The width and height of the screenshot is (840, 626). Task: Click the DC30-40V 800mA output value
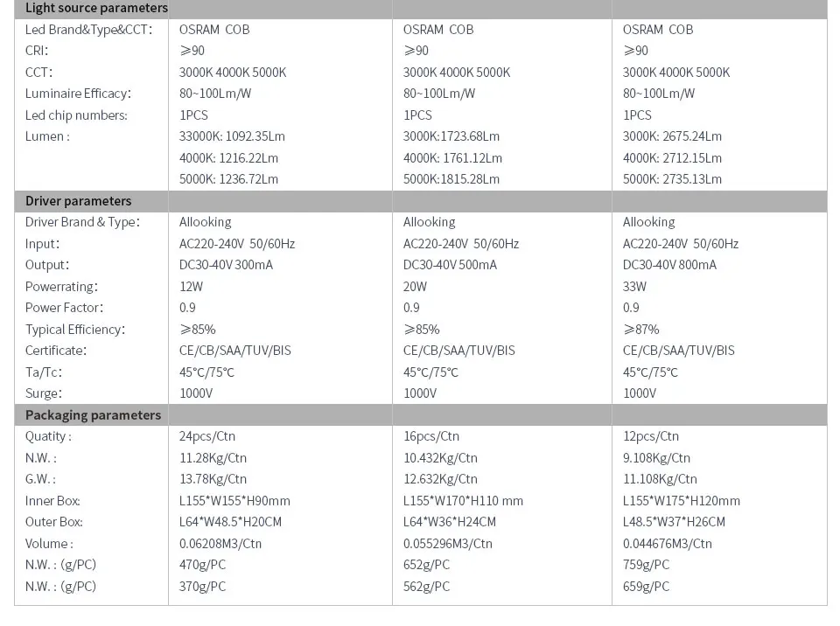point(669,265)
